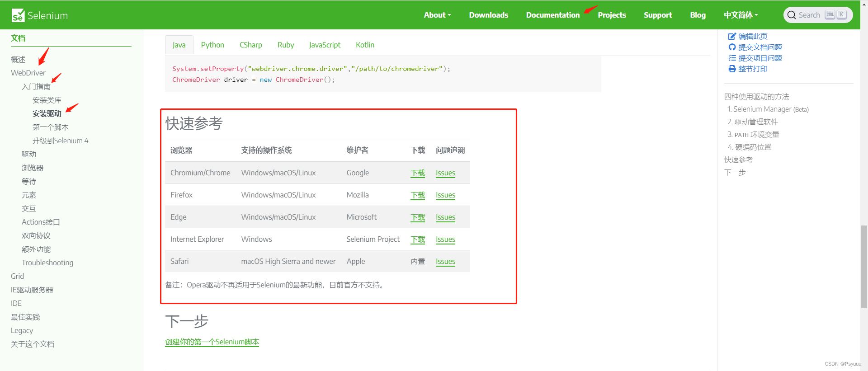The image size is (868, 371).
Task: Click the Chromium/Chrome 下载 link
Action: pyautogui.click(x=418, y=173)
